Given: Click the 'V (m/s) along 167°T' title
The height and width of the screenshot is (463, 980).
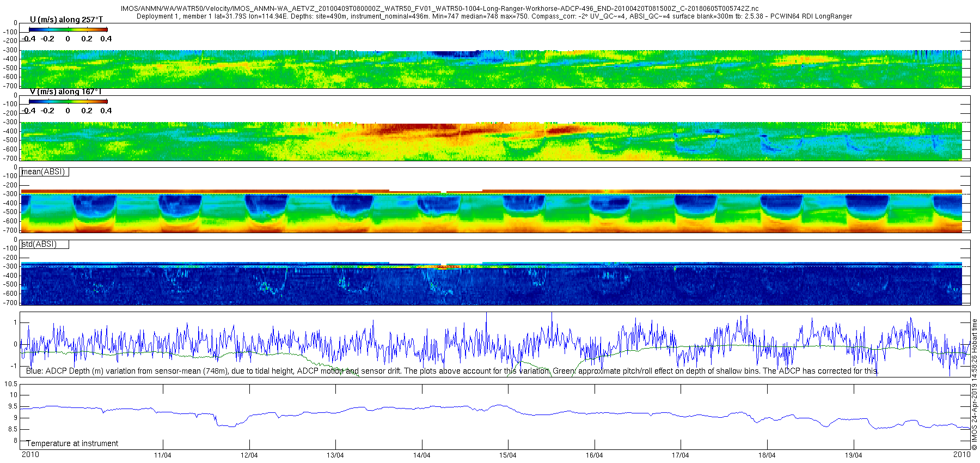Looking at the screenshot, I should point(65,92).
